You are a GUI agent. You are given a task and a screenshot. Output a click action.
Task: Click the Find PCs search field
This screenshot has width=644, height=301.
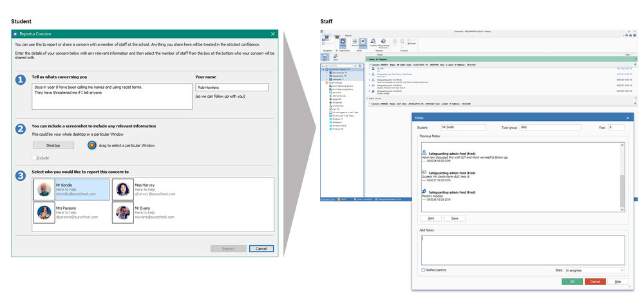coord(339,66)
